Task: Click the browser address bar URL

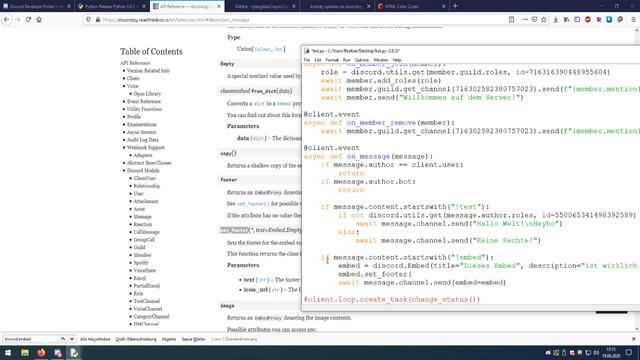Action: tap(176, 20)
